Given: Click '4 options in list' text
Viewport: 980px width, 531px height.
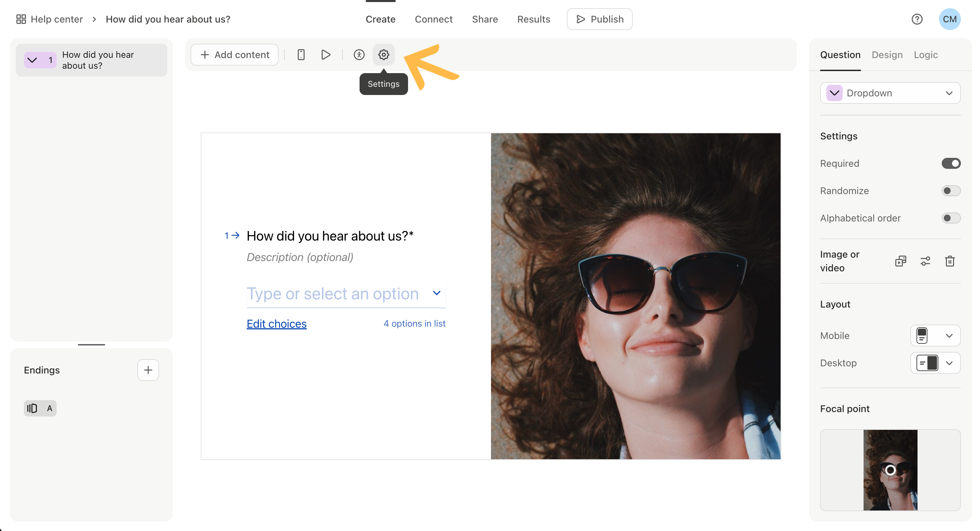Looking at the screenshot, I should 414,324.
